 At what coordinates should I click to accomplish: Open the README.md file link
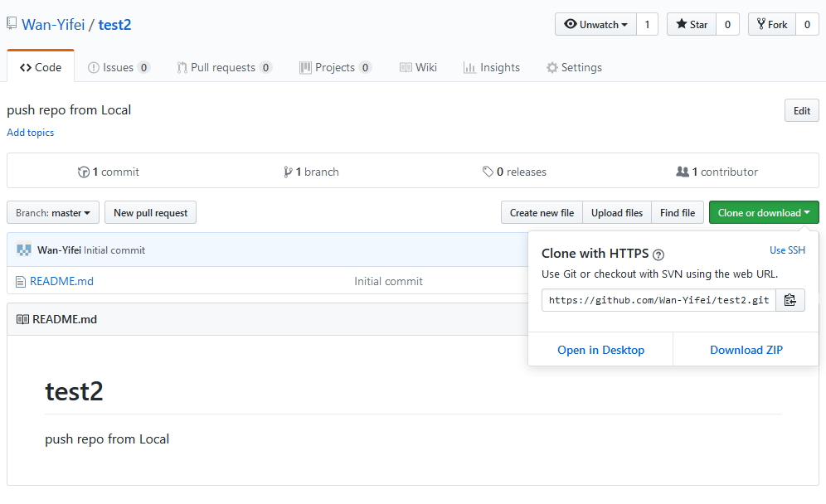pyautogui.click(x=61, y=281)
